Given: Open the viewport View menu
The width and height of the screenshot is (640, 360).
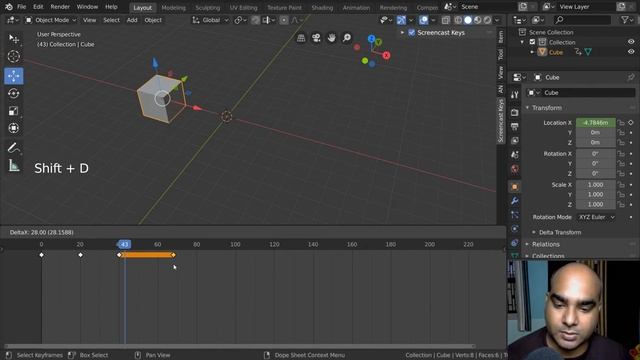Looking at the screenshot, I should click(x=89, y=20).
